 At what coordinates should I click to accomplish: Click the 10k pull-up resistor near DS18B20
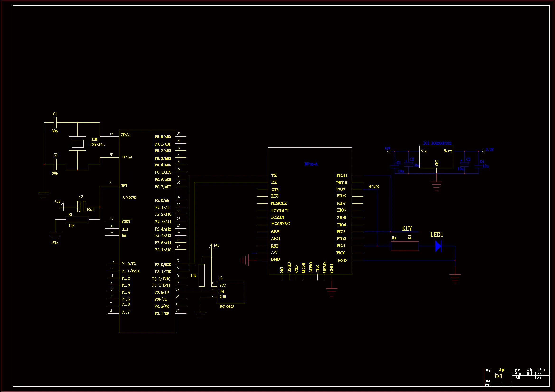point(202,275)
